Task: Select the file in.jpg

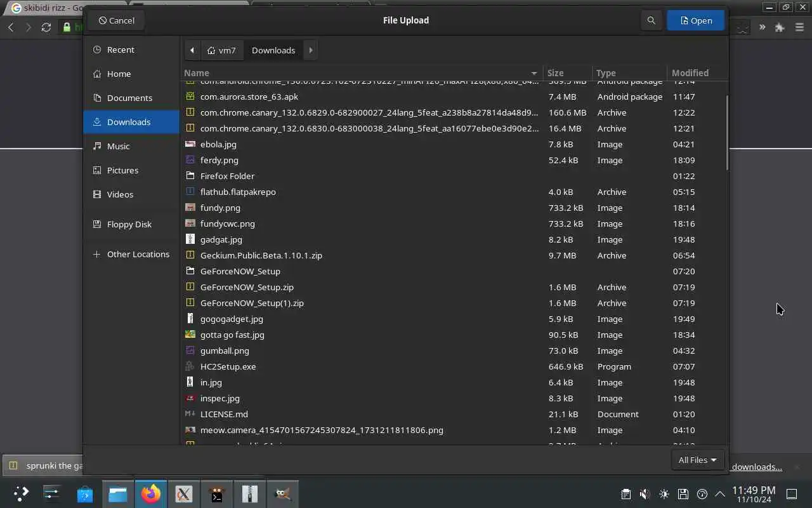Action: click(x=454, y=382)
